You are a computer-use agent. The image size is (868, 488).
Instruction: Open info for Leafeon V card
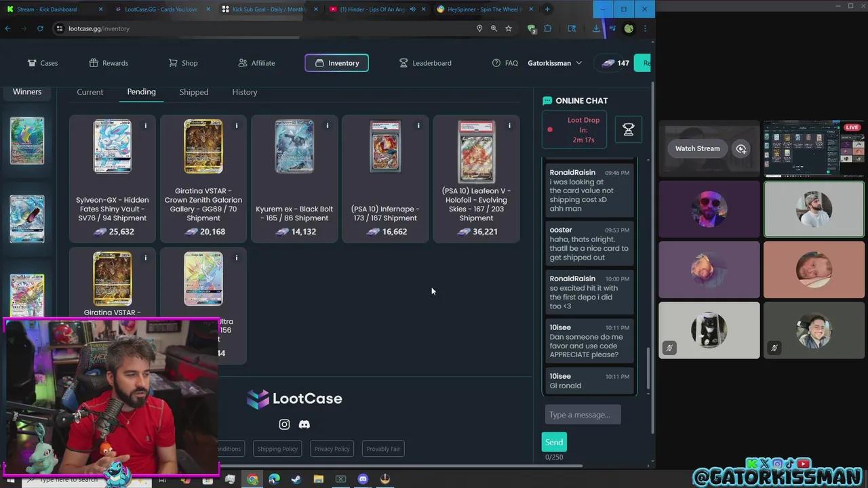[509, 125]
